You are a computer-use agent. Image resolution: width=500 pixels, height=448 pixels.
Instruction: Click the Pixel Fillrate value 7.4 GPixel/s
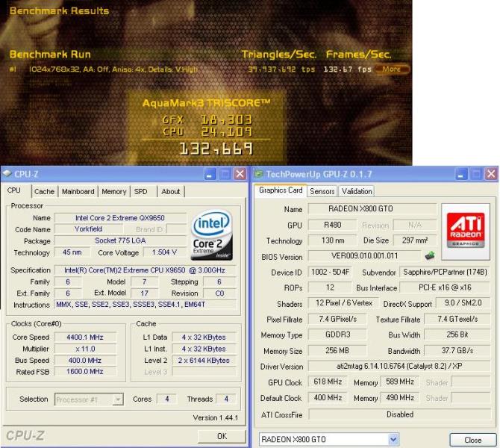click(x=337, y=319)
